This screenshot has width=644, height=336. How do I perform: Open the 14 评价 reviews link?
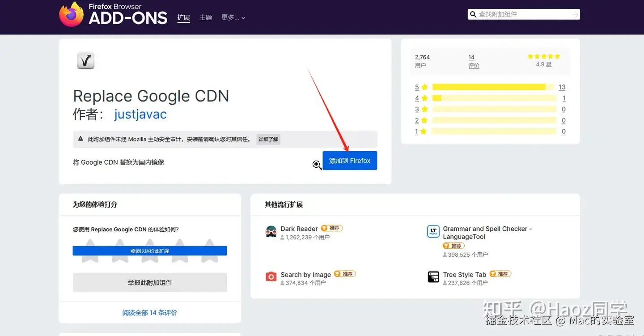(474, 61)
